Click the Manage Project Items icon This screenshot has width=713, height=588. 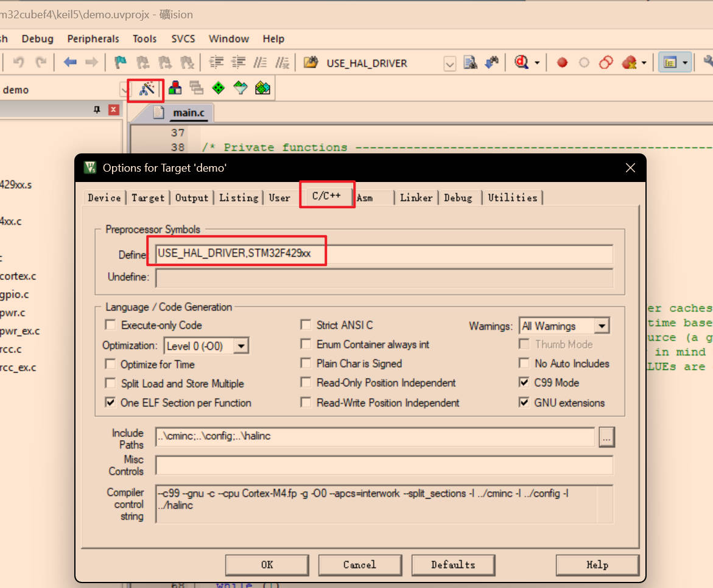pos(175,88)
